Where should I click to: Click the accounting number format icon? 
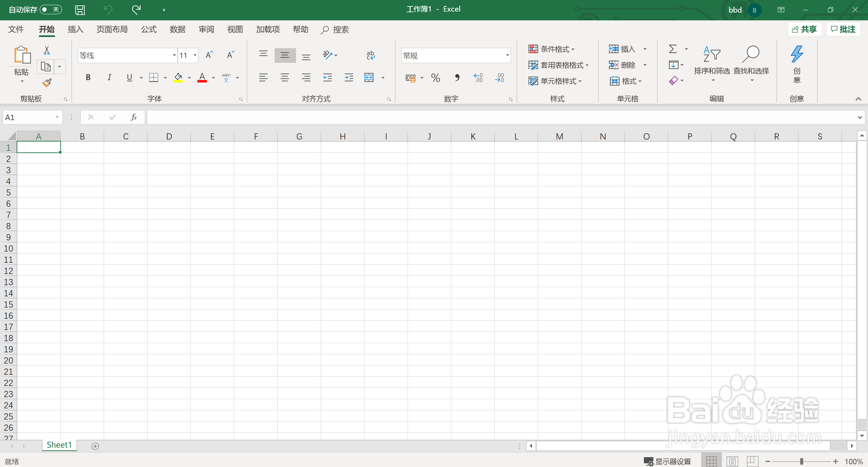pos(411,78)
